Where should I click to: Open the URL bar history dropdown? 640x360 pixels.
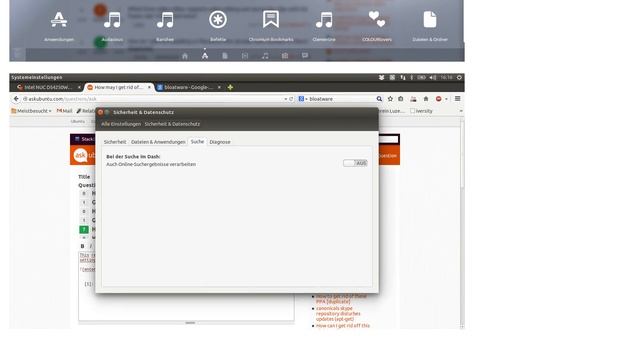click(x=286, y=99)
